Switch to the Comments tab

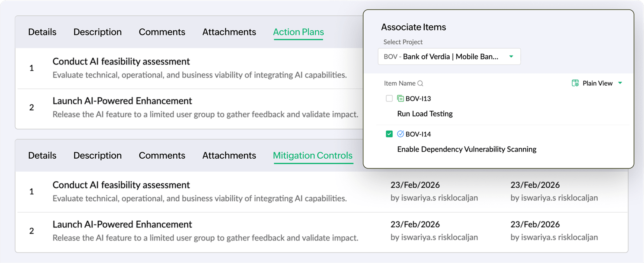162,32
